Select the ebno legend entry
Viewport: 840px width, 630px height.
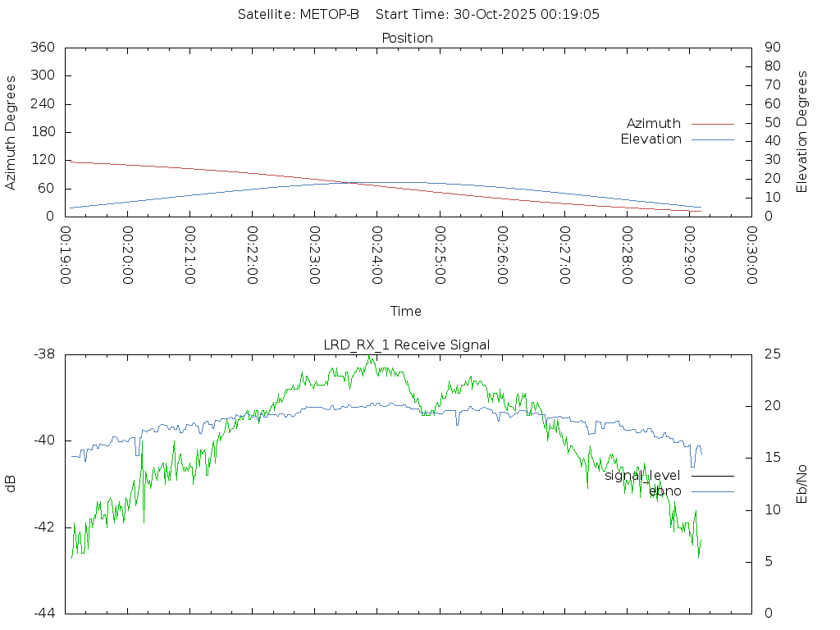(x=664, y=491)
